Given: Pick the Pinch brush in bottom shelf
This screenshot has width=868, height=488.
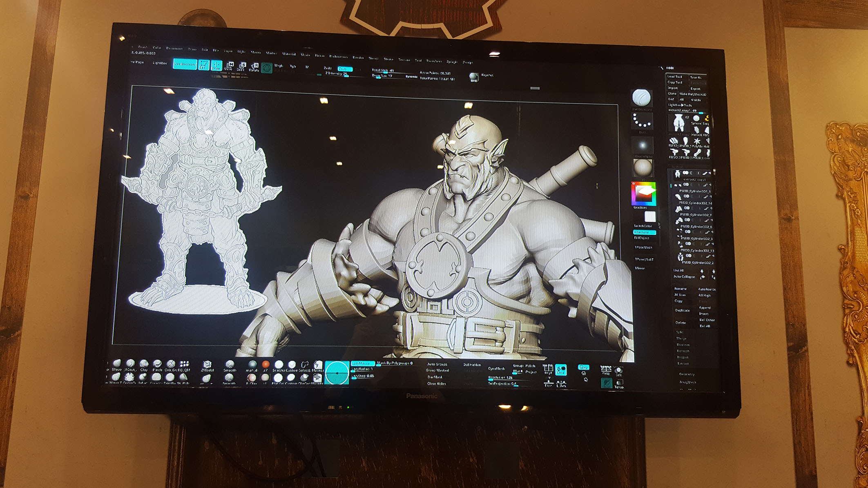Looking at the screenshot, I should pyautogui.click(x=157, y=365).
